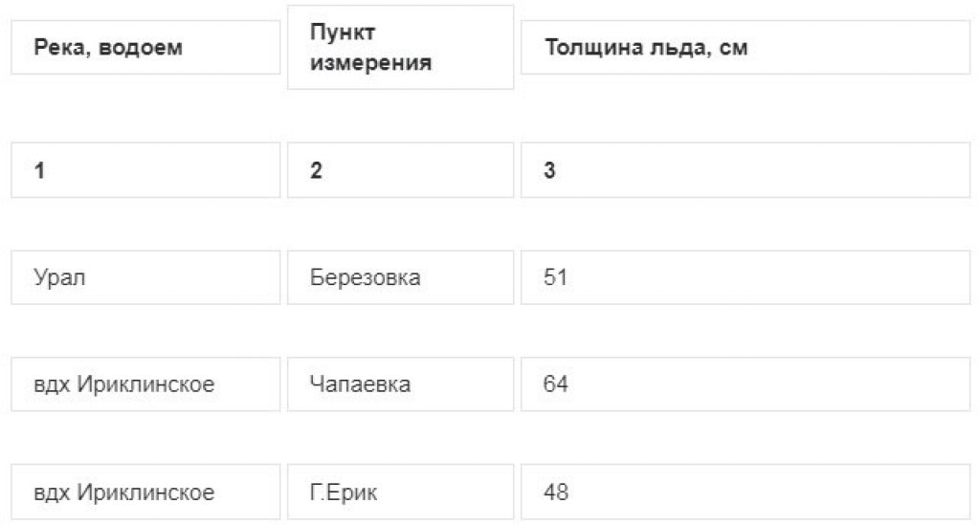Viewport: 980px width, 526px height.
Task: Select the ice thickness value 64
Action: (555, 384)
